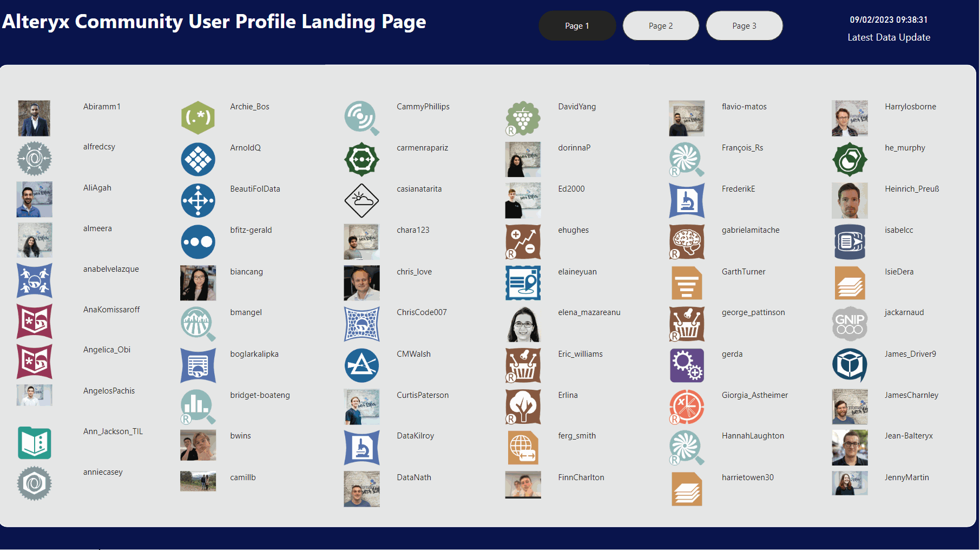Select the bar chart icon beside bridget-boateng

198,407
